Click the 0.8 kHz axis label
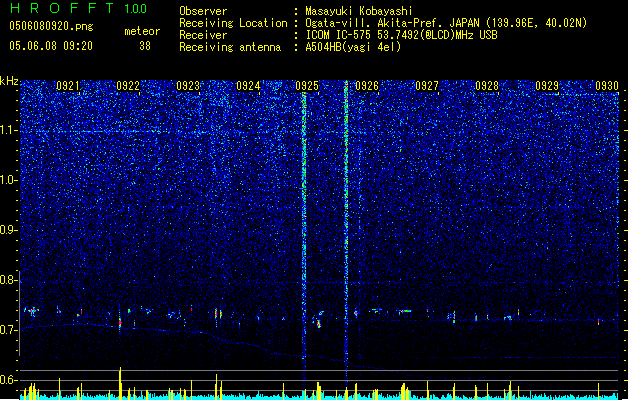Image resolution: width=629 pixels, height=400 pixels. [8, 280]
